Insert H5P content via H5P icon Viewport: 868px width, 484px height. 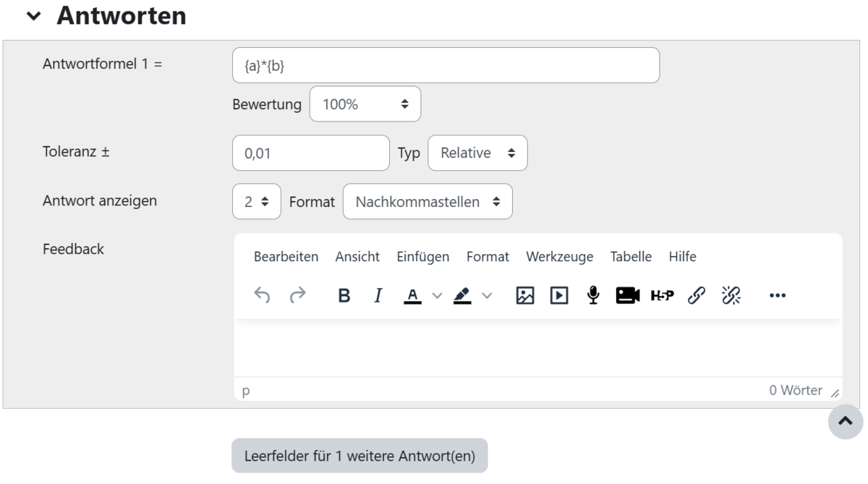coord(662,295)
